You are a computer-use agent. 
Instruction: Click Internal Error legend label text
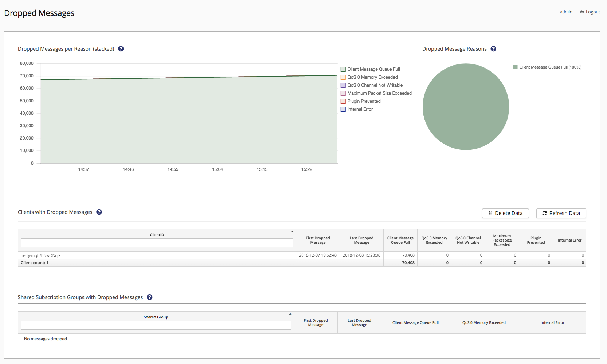pos(360,109)
